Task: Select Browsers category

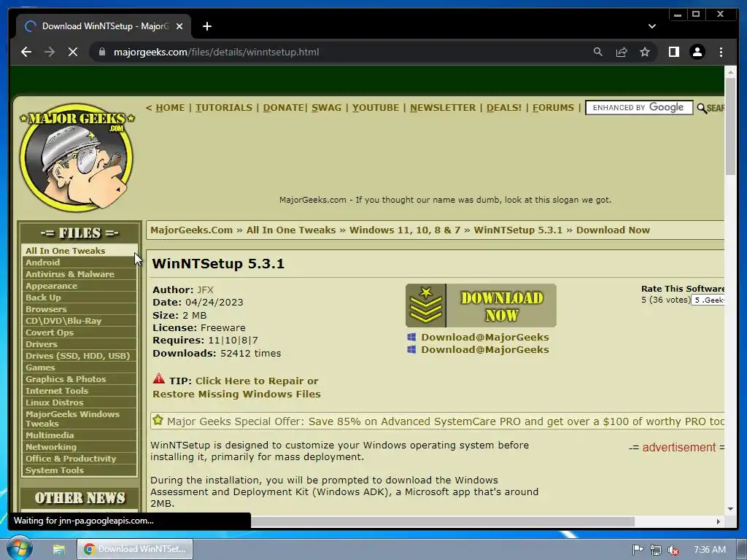Action: coord(80,309)
